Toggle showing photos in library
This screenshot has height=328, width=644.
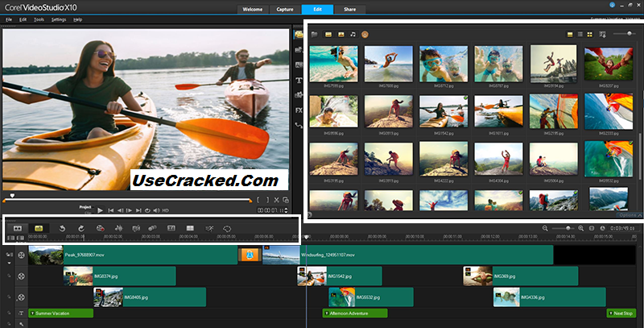click(341, 35)
